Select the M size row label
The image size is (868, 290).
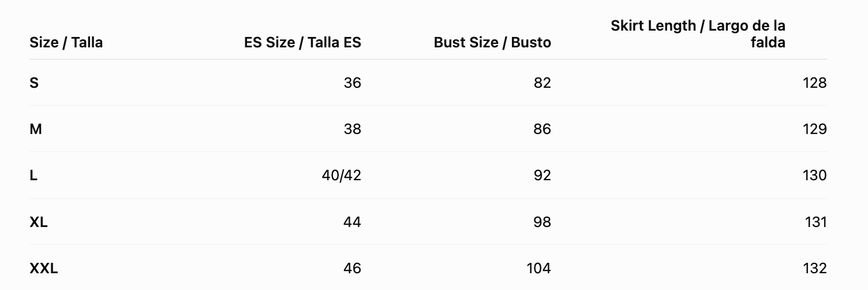35,129
